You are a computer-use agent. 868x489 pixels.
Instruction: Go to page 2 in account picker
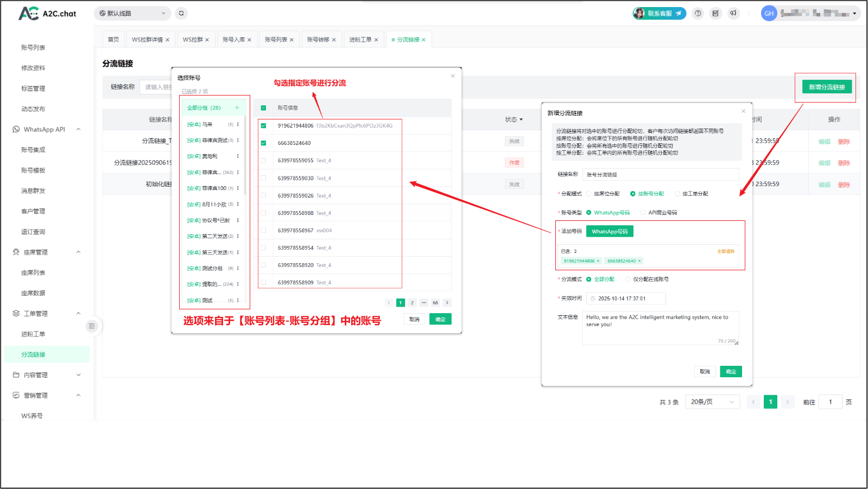pyautogui.click(x=412, y=303)
